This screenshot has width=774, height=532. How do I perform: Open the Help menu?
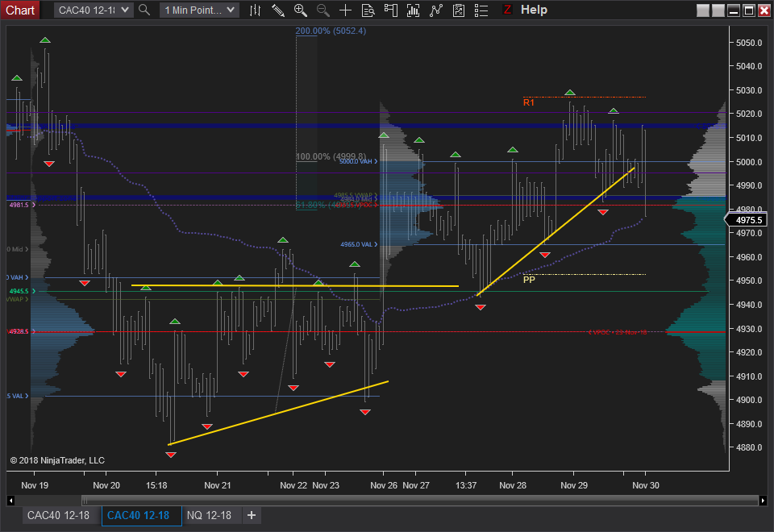[x=534, y=10]
